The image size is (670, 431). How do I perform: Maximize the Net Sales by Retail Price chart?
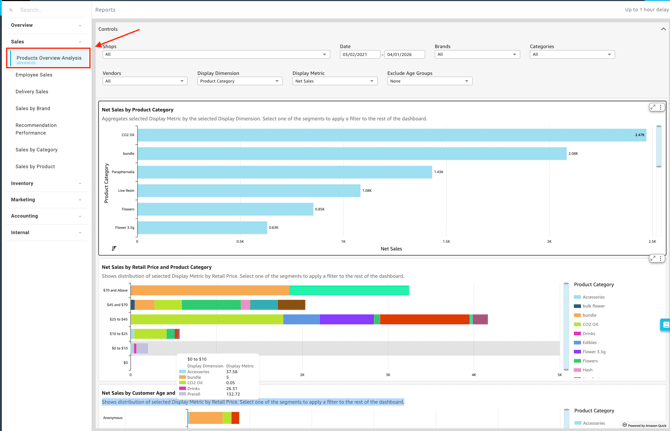tap(653, 259)
